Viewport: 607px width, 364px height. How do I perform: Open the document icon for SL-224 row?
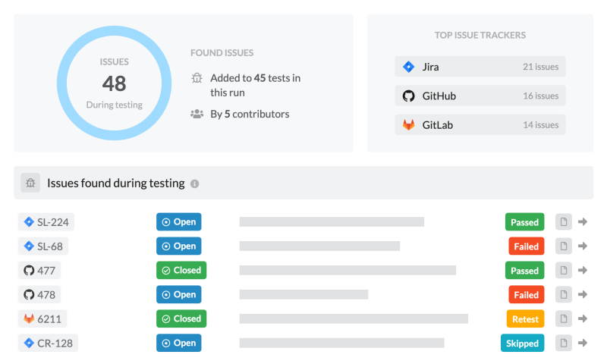click(x=563, y=222)
